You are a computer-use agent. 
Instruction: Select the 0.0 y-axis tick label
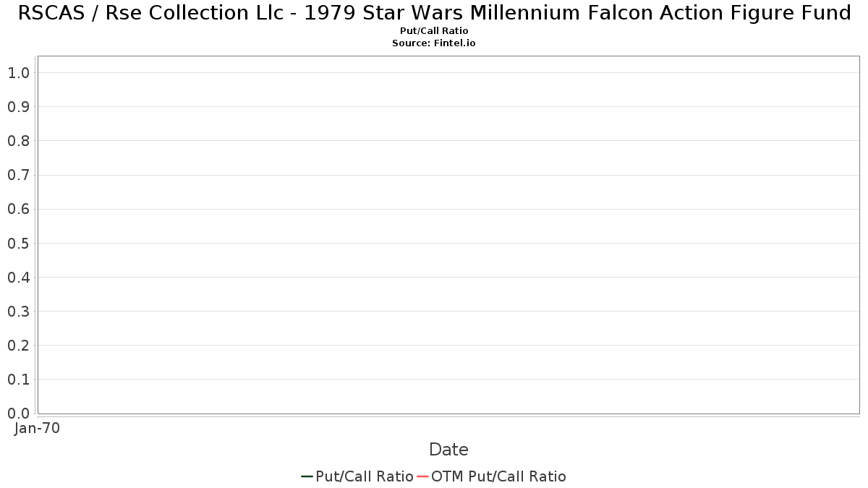pyautogui.click(x=18, y=414)
